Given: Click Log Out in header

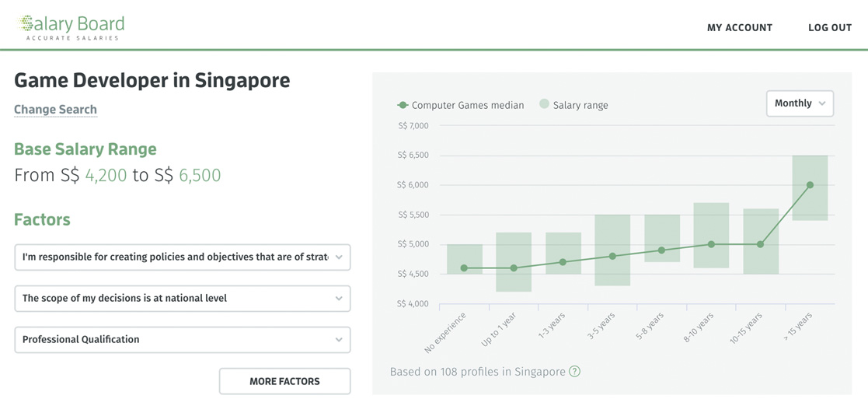Looking at the screenshot, I should coord(829,27).
